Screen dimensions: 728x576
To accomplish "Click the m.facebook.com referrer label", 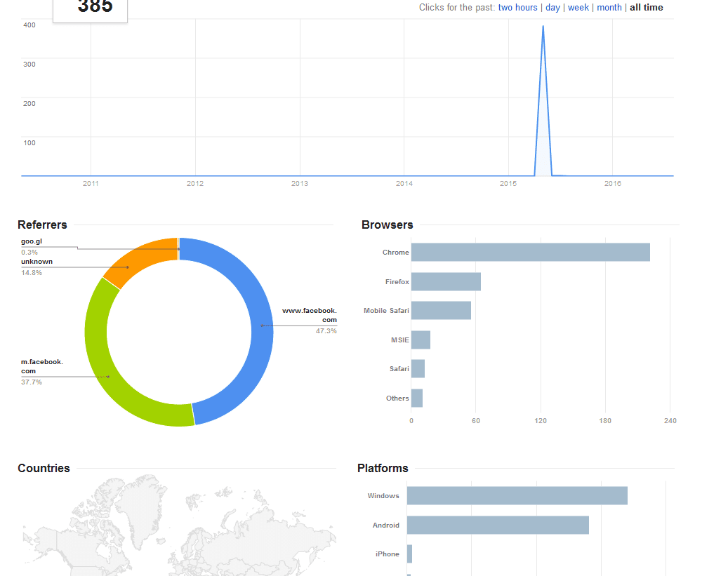I will click(x=42, y=366).
